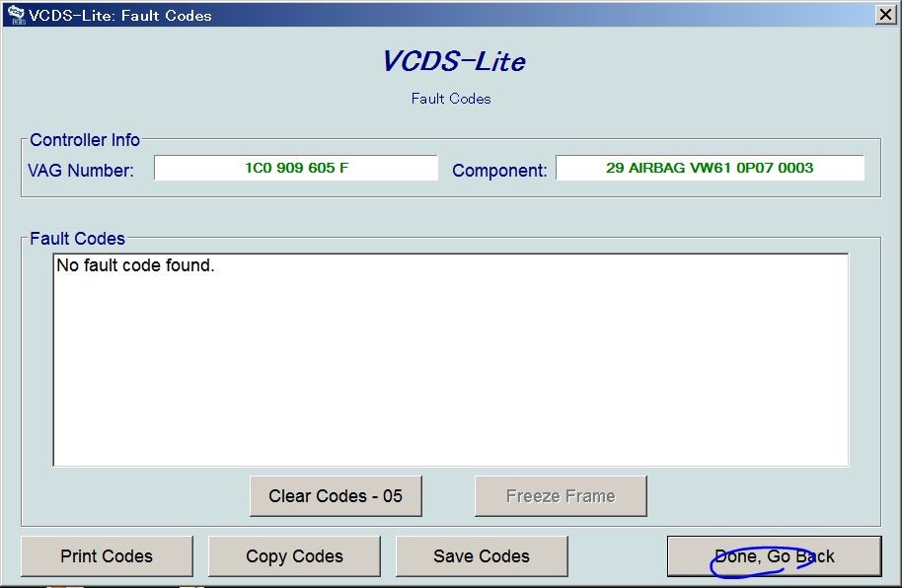Click the VCDS-Lite heading logo text

453,61
